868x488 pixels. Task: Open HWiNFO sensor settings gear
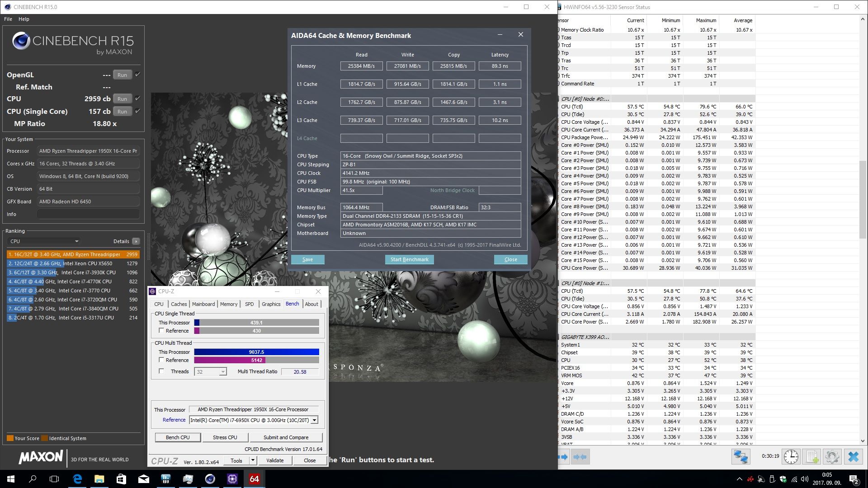click(832, 457)
